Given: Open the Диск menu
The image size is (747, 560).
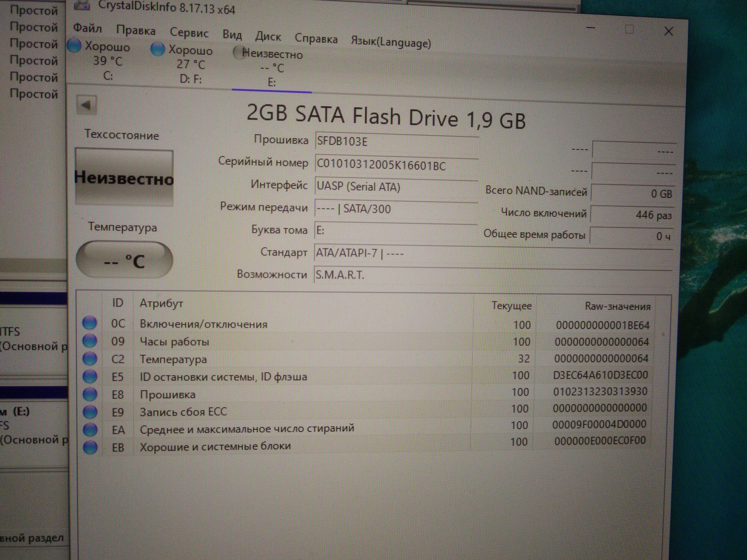Looking at the screenshot, I should [x=268, y=37].
